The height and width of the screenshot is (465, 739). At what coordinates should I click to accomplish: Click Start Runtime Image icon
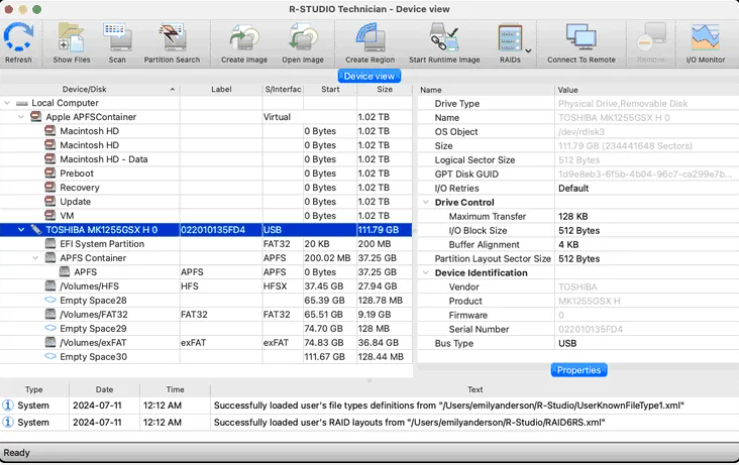444,38
